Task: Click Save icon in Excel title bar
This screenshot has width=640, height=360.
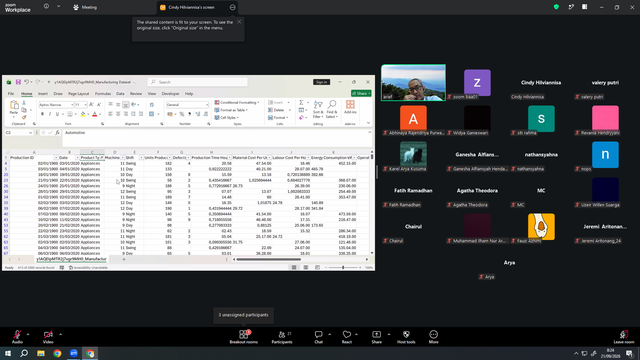Action: click(x=18, y=82)
